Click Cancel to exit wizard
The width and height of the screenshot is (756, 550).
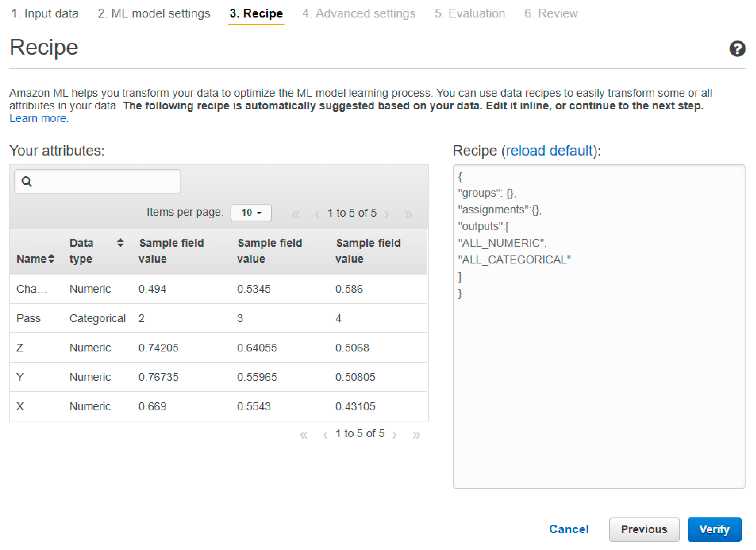(x=569, y=529)
